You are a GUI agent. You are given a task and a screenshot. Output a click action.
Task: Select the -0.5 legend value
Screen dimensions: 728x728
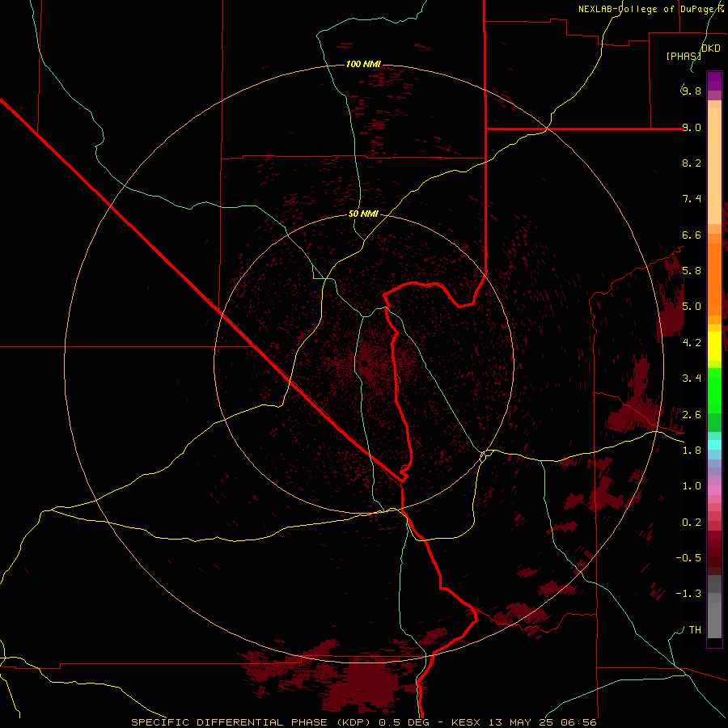pyautogui.click(x=688, y=558)
